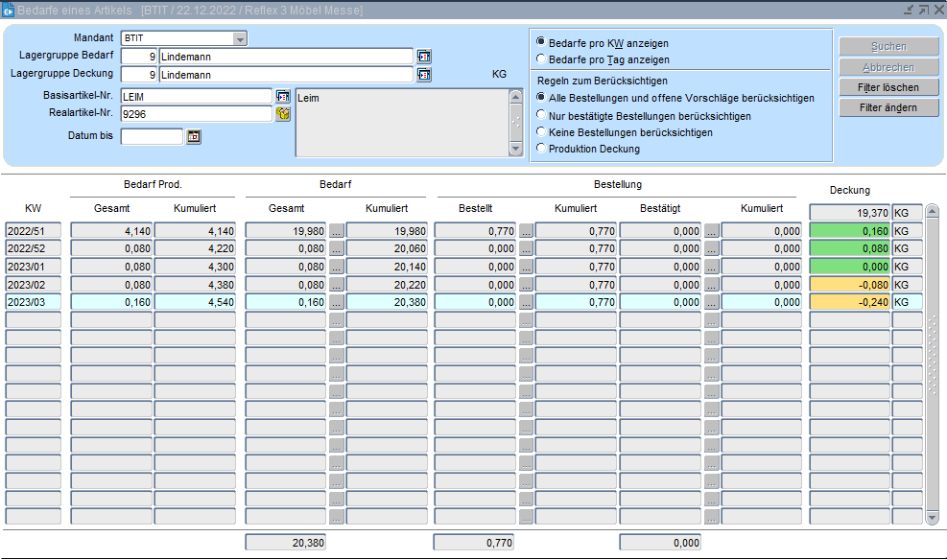
Task: Open Bestellt details button for 2023/01
Action: 526,268
